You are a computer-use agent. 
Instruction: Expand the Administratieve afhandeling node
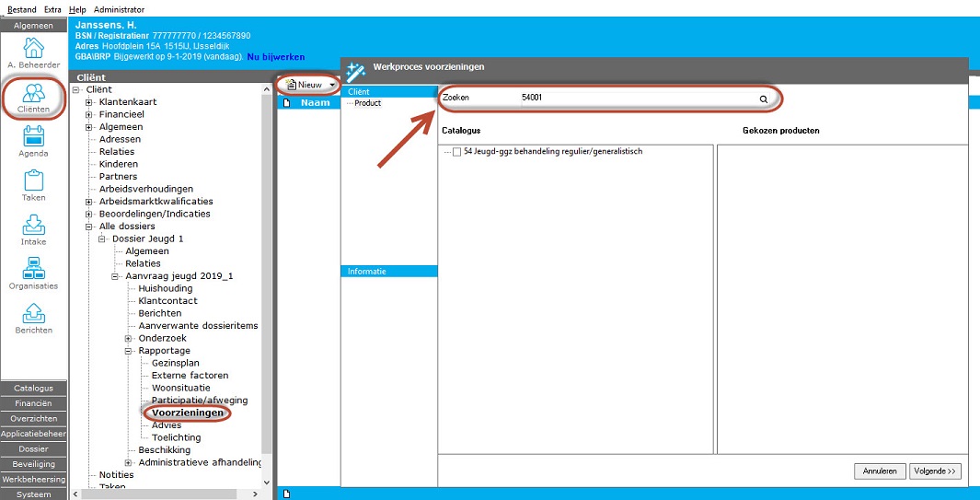tap(129, 462)
